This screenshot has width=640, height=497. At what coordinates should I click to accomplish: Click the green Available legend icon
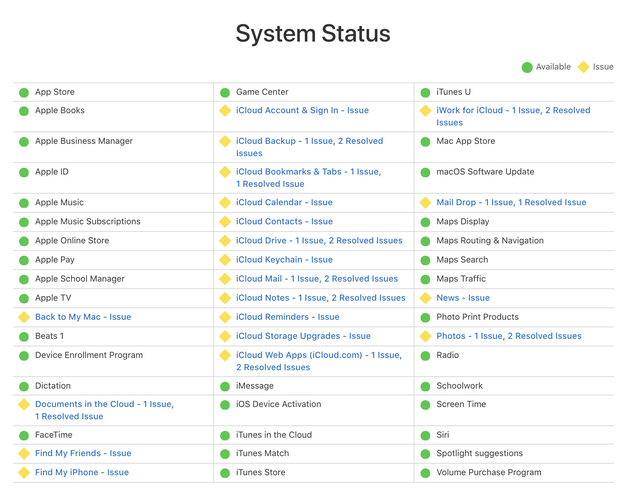pyautogui.click(x=526, y=67)
